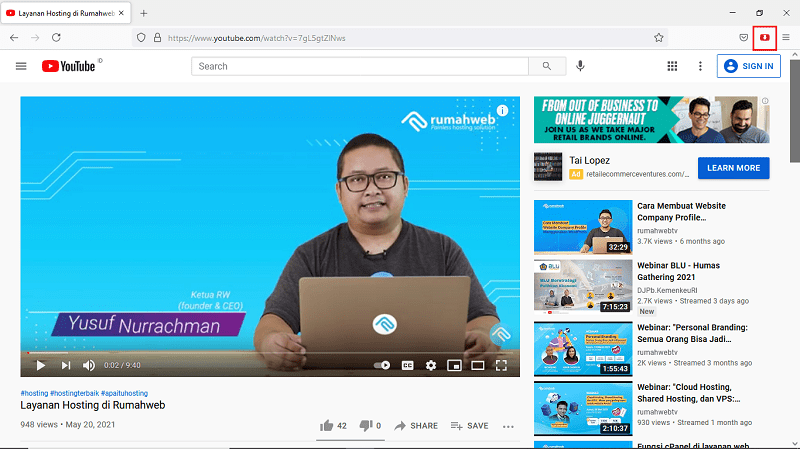800x449 pixels.
Task: Open Webinar BLU - Humas Gathering thumbnail
Action: 583,286
